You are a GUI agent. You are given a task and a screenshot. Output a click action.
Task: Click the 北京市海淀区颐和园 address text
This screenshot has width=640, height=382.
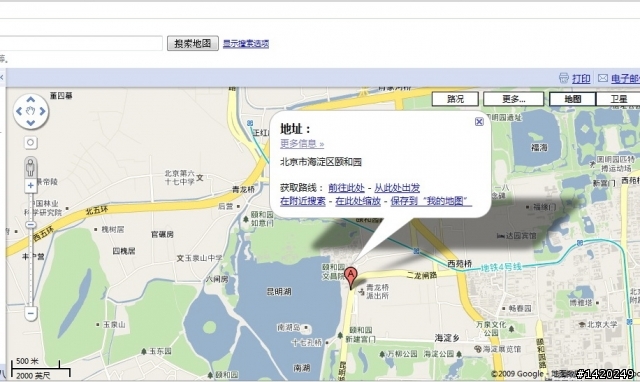tap(321, 162)
